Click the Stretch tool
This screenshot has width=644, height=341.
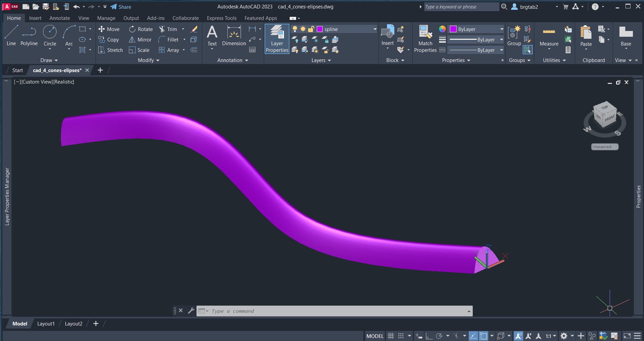pos(110,50)
